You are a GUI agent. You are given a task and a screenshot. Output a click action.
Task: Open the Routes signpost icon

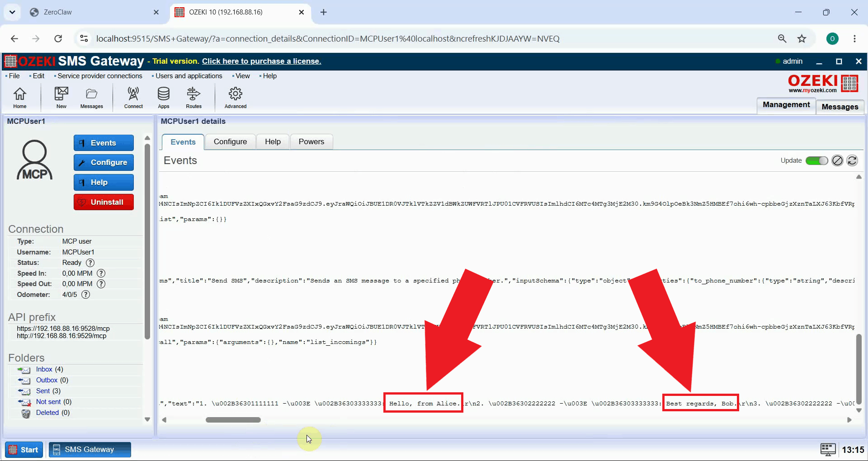coord(193,98)
